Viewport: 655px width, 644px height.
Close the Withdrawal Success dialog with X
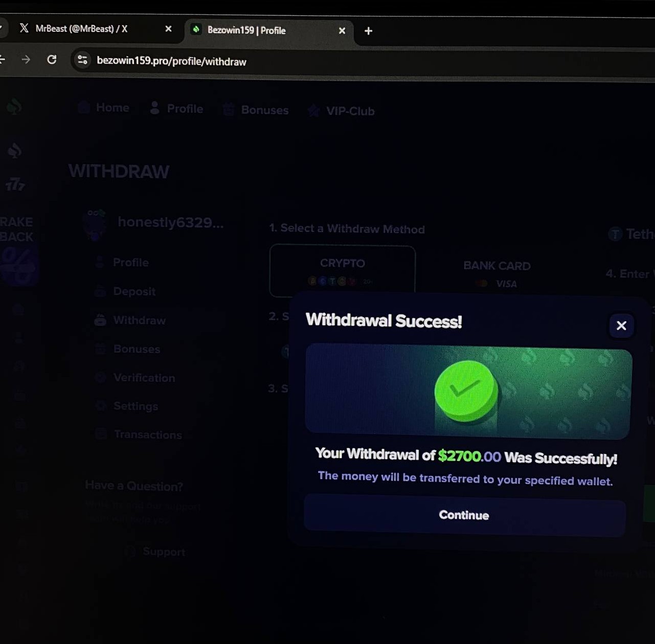click(621, 326)
